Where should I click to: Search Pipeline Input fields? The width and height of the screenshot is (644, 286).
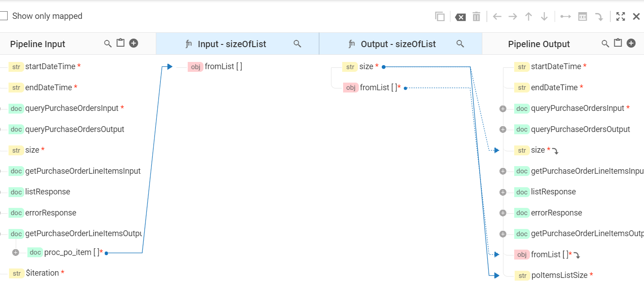pyautogui.click(x=108, y=44)
